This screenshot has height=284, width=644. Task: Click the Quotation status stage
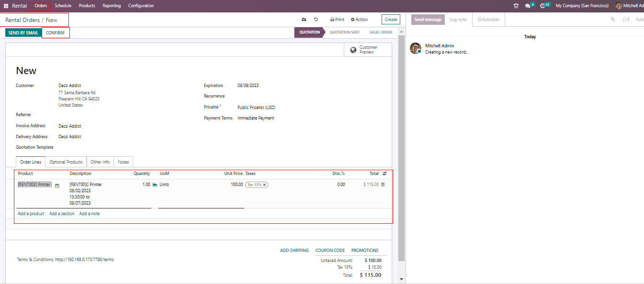pos(309,33)
